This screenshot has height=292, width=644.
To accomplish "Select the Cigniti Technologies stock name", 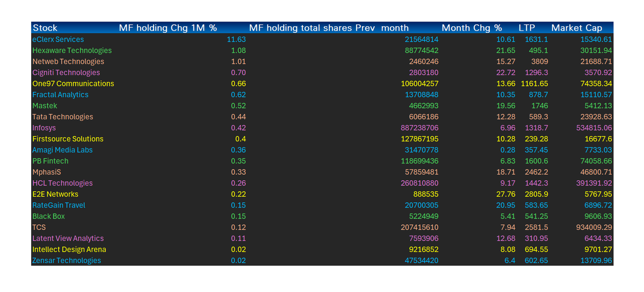I will pos(66,73).
